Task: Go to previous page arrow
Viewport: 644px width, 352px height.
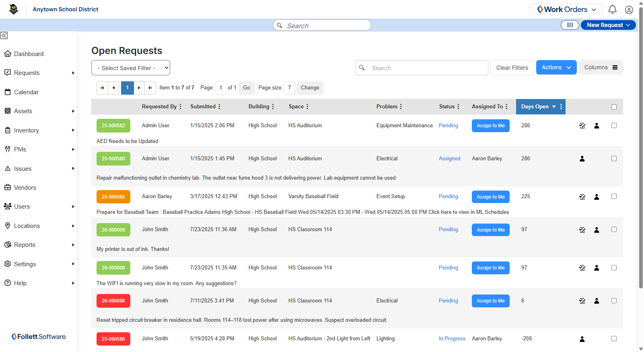Action: (x=113, y=88)
